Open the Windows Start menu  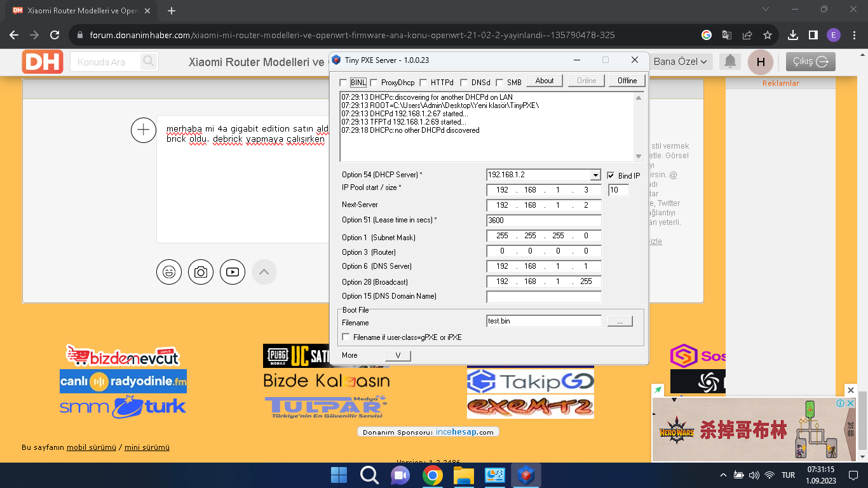[339, 475]
